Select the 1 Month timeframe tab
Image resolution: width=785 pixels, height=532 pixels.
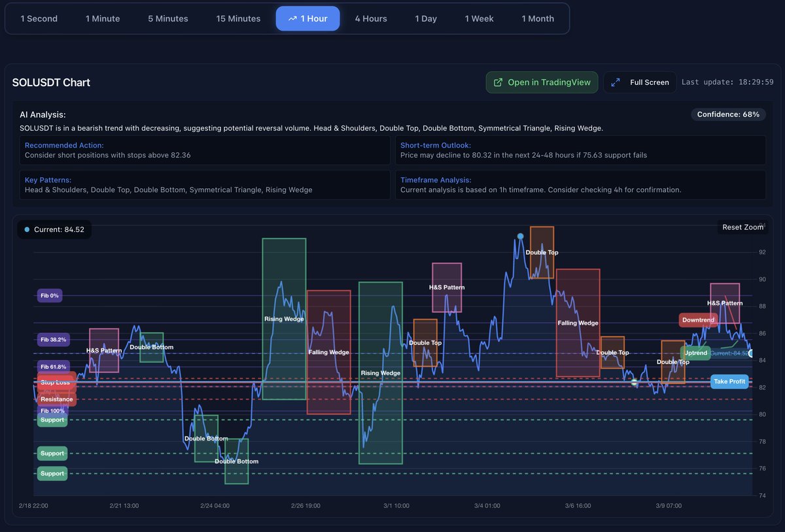click(538, 18)
